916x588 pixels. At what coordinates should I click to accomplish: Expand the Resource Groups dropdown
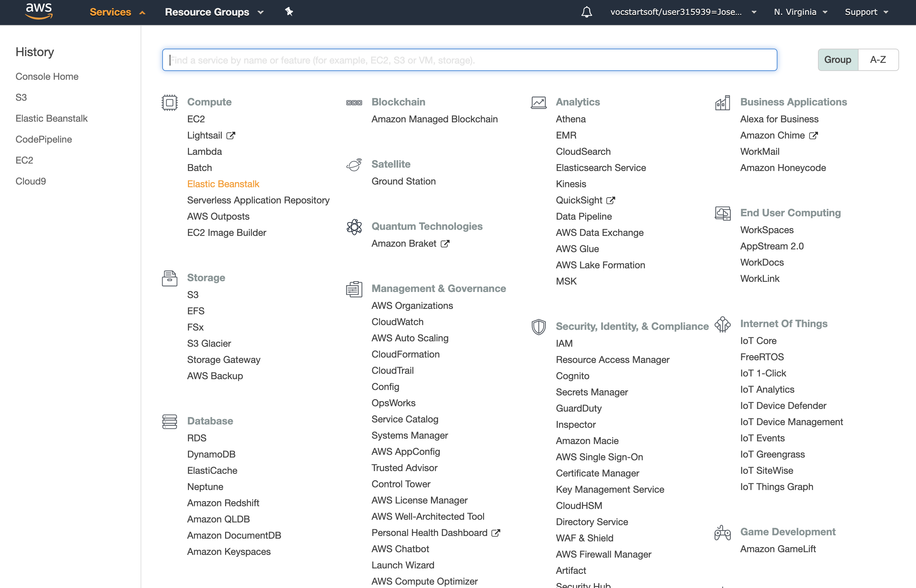tap(214, 12)
